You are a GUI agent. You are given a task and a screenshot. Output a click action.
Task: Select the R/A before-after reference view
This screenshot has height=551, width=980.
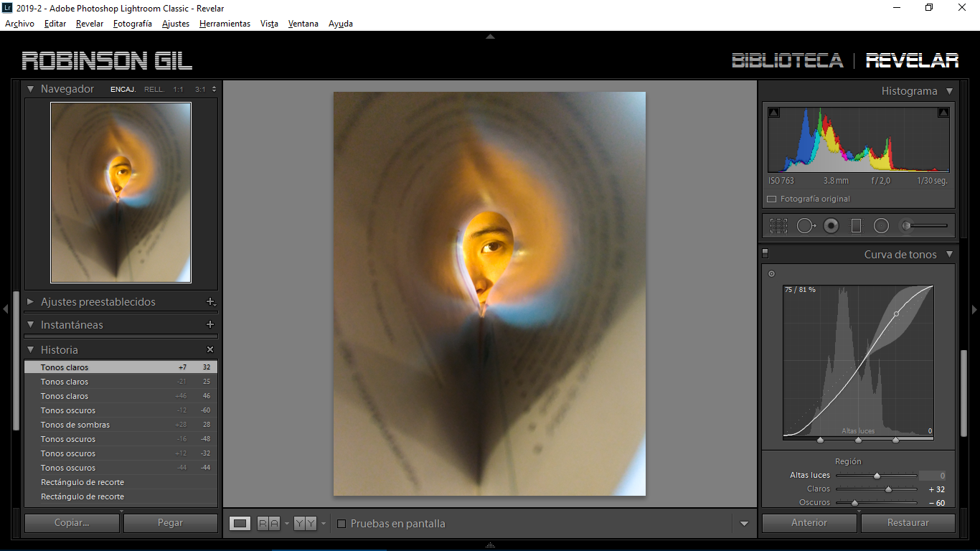coord(269,524)
